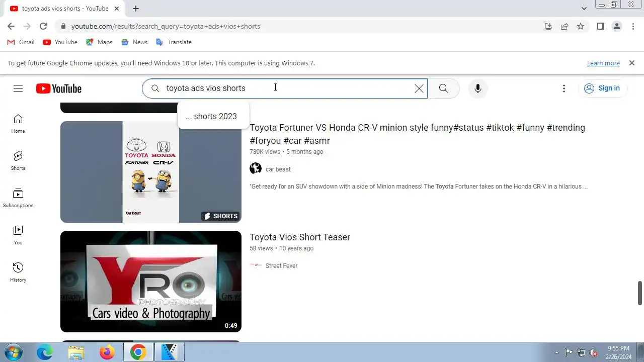The width and height of the screenshot is (644, 362).
Task: Open File Explorer from taskbar
Action: point(75,352)
